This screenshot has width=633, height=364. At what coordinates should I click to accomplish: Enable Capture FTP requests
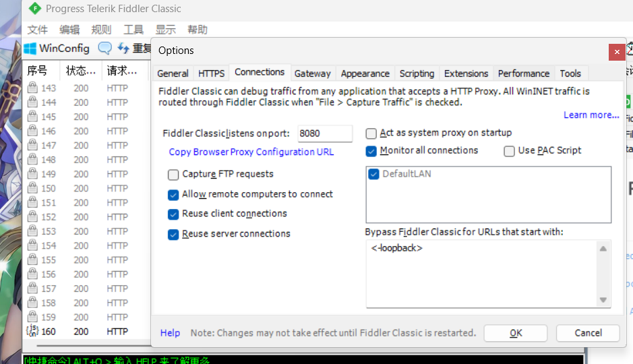tap(173, 175)
